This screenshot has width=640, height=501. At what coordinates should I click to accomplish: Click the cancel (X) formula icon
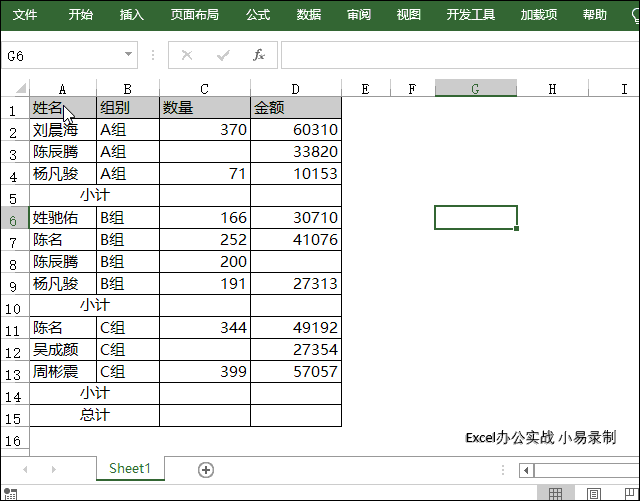[187, 55]
